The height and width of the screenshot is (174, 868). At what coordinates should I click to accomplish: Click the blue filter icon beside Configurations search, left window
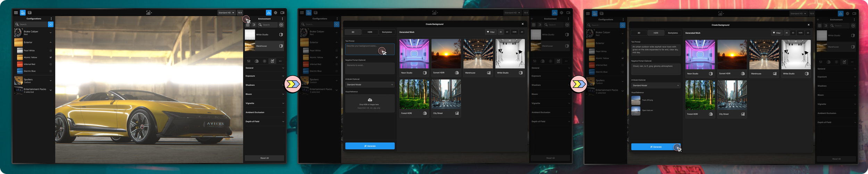[x=51, y=24]
